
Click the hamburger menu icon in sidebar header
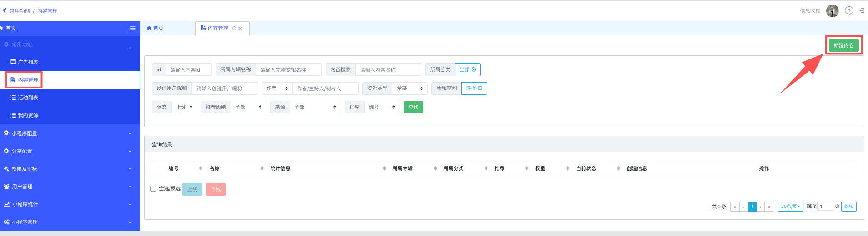pyautogui.click(x=133, y=28)
